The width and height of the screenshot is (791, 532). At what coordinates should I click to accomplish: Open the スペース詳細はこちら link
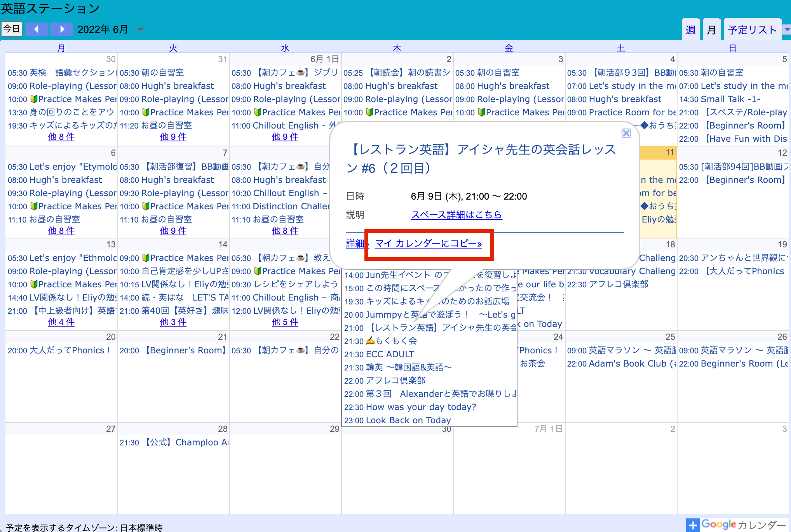coord(456,215)
